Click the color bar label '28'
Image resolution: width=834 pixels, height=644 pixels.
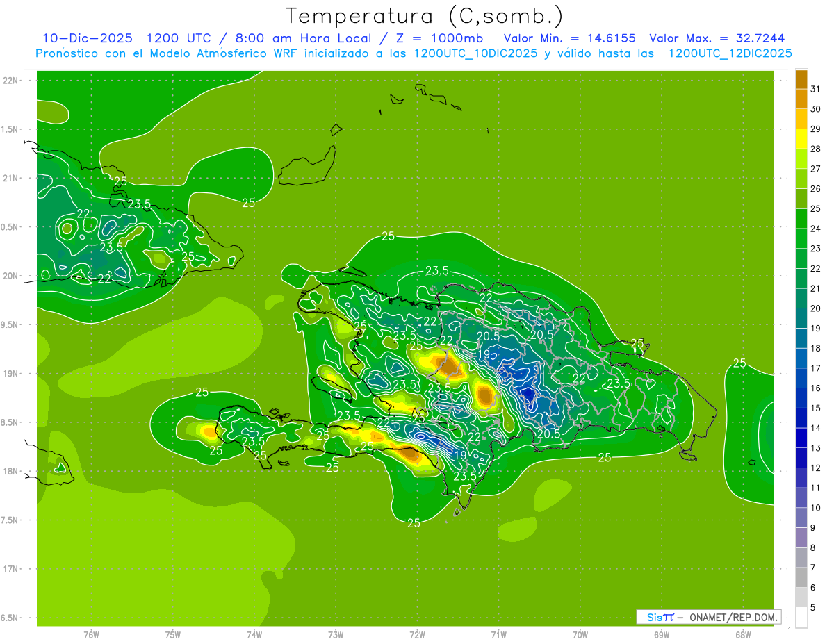[816, 149]
